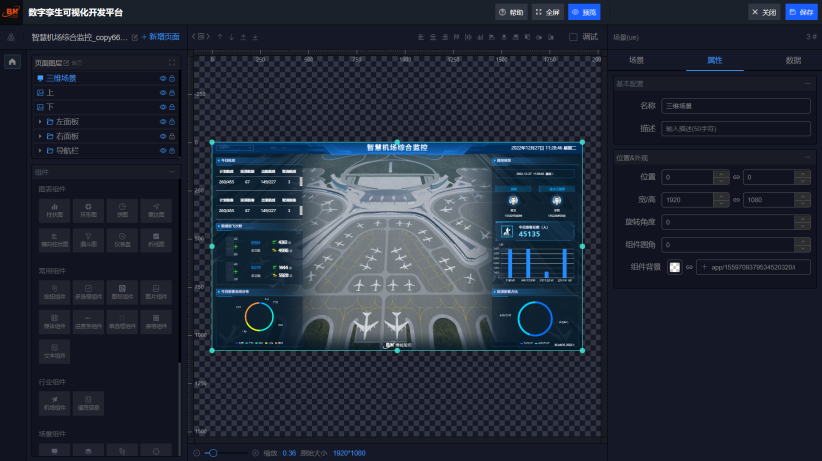Collapse the 基本配置 section
The width and height of the screenshot is (822, 461).
(x=807, y=83)
